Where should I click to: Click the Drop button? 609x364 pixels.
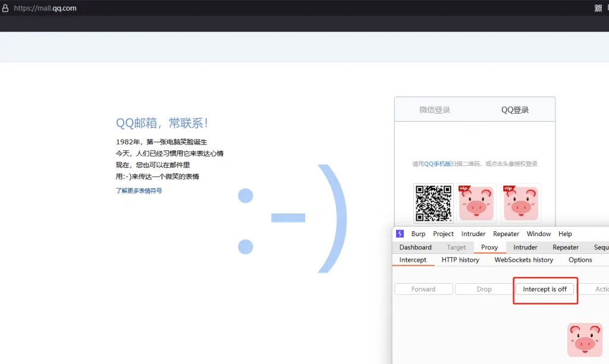[484, 289]
